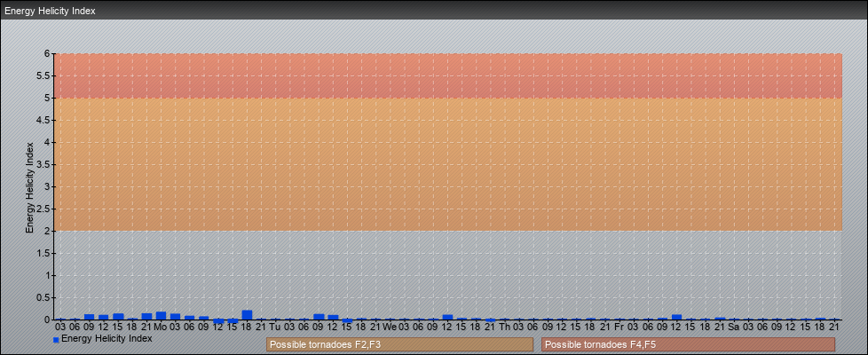
Task: Click the Mo day label on x-axis
Action: coord(161,327)
